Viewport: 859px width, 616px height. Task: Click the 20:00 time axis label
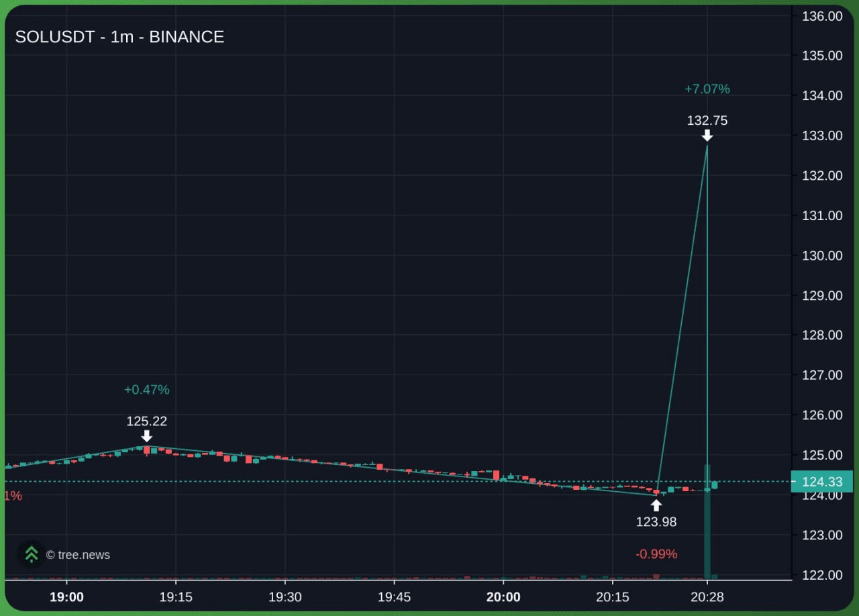pos(504,597)
